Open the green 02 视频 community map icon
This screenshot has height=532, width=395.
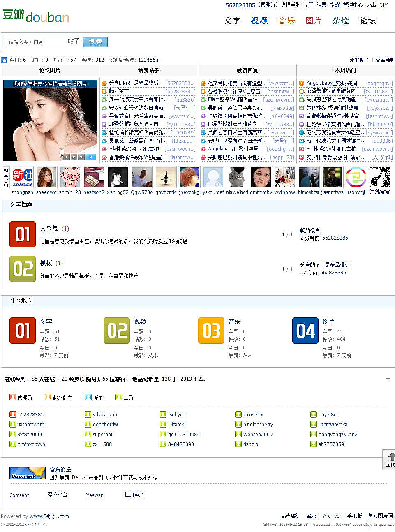click(117, 331)
